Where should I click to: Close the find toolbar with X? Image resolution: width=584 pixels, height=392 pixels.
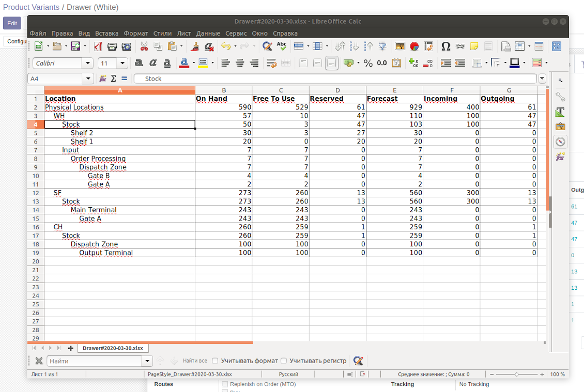click(x=39, y=360)
